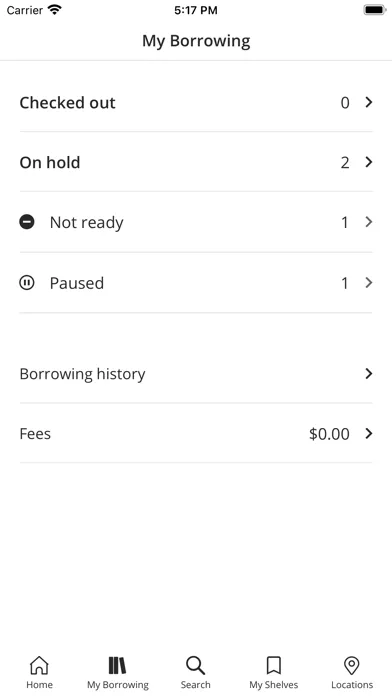This screenshot has width=392, height=696.
Task: Click the Paused pause-circle icon
Action: (27, 282)
